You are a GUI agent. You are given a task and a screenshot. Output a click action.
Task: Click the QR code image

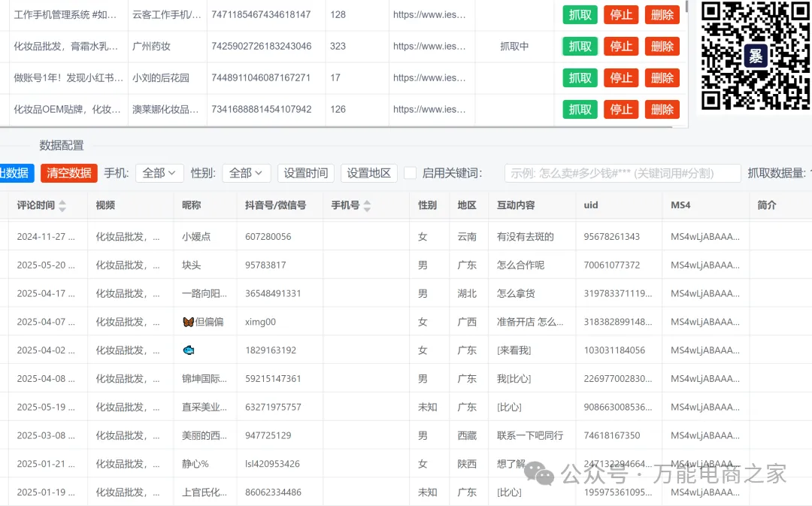755,55
